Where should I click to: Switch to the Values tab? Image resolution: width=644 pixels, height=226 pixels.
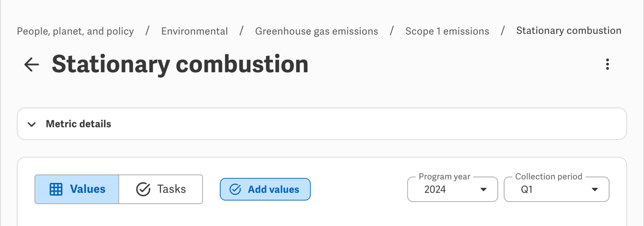[x=77, y=189]
